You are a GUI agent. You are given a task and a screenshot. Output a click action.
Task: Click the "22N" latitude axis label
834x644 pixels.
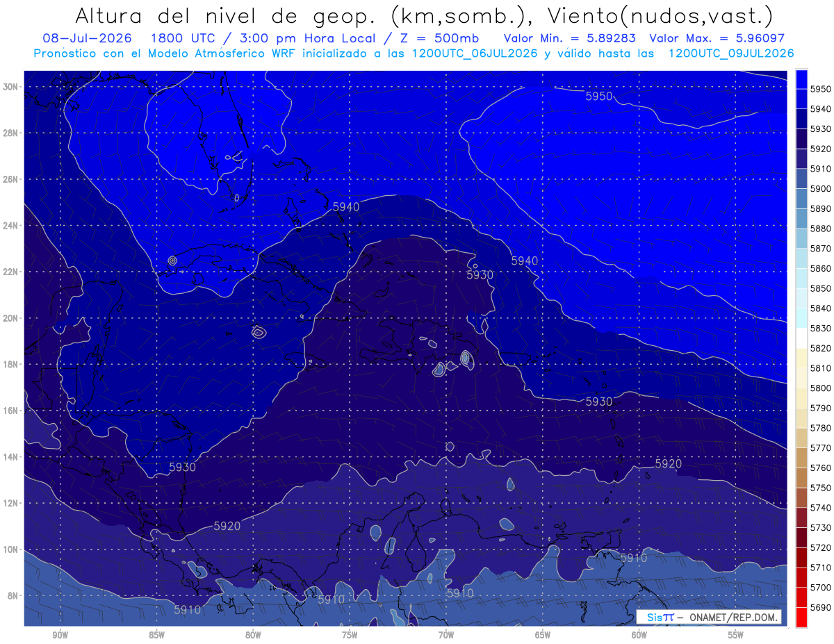tap(12, 272)
